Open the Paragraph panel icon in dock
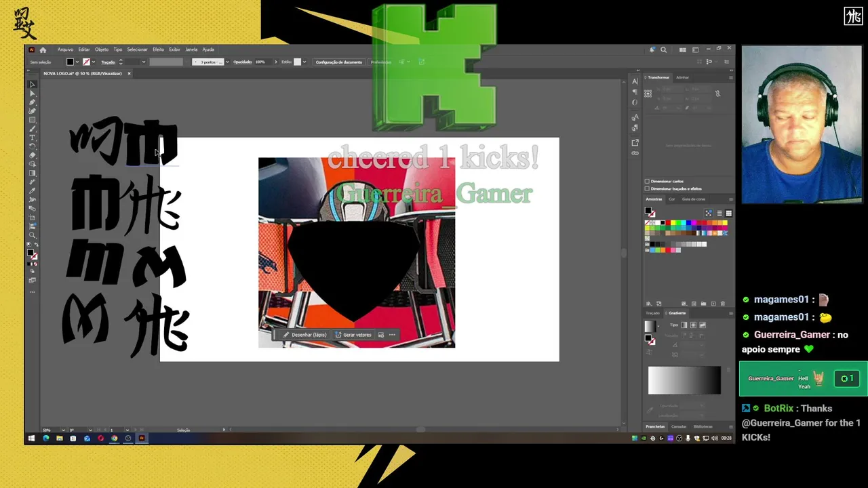This screenshot has height=488, width=868. (635, 91)
